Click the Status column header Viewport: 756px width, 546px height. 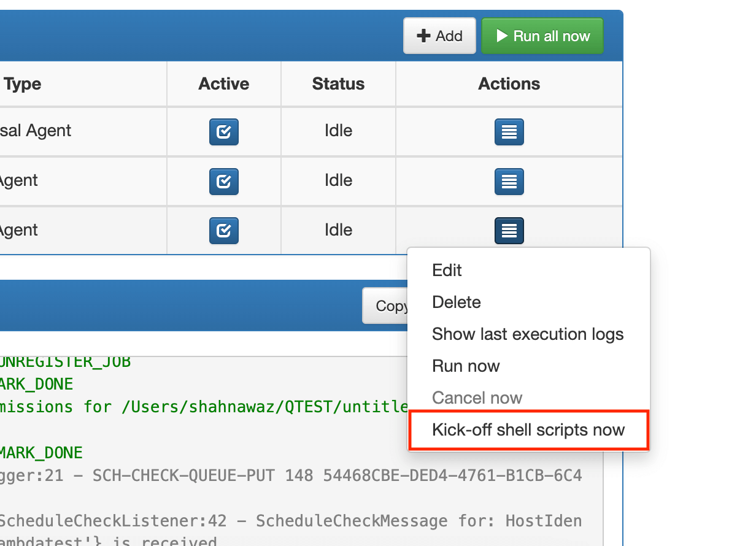pos(338,83)
